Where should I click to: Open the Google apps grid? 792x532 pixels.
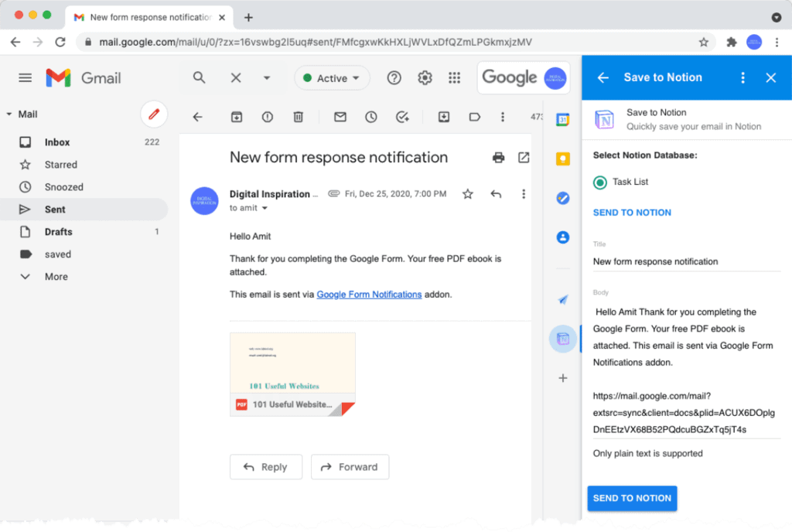[x=455, y=77]
